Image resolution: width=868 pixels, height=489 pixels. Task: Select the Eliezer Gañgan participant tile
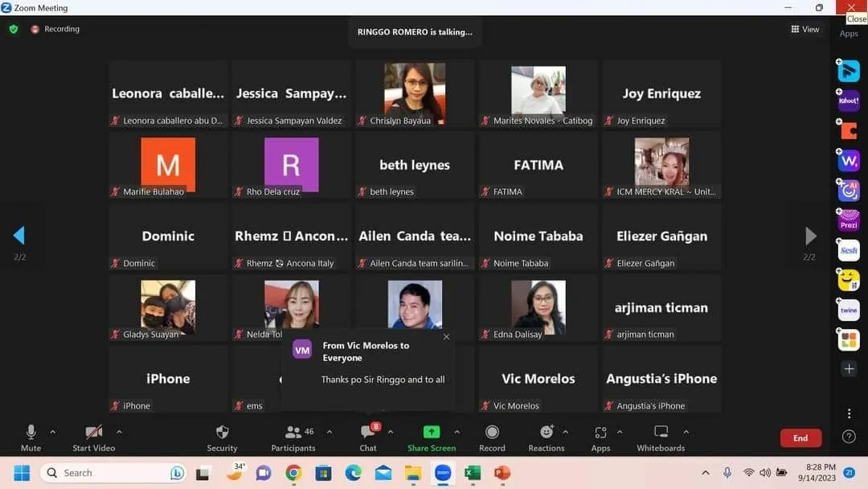point(661,236)
